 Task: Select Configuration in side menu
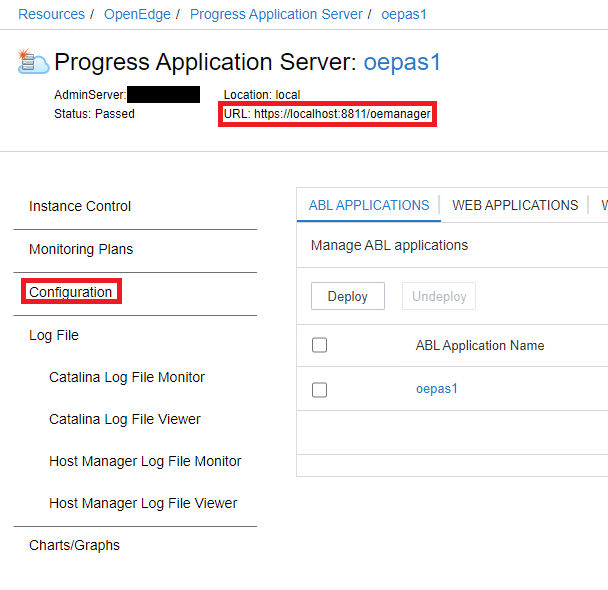click(x=71, y=292)
